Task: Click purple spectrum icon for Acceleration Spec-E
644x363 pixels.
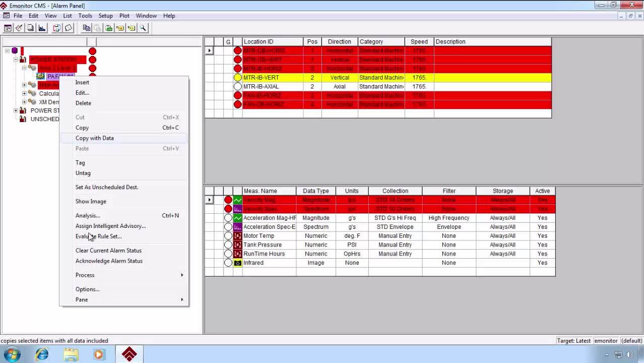Action: coord(237,227)
